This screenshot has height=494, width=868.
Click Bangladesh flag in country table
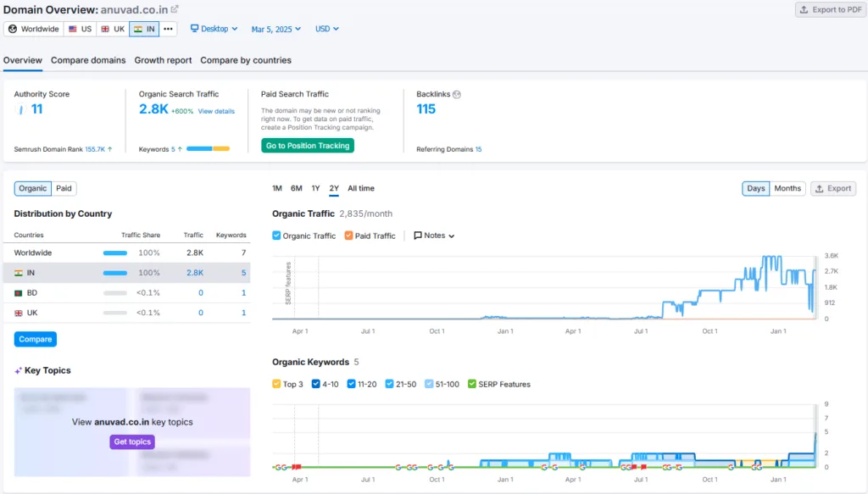(x=19, y=292)
